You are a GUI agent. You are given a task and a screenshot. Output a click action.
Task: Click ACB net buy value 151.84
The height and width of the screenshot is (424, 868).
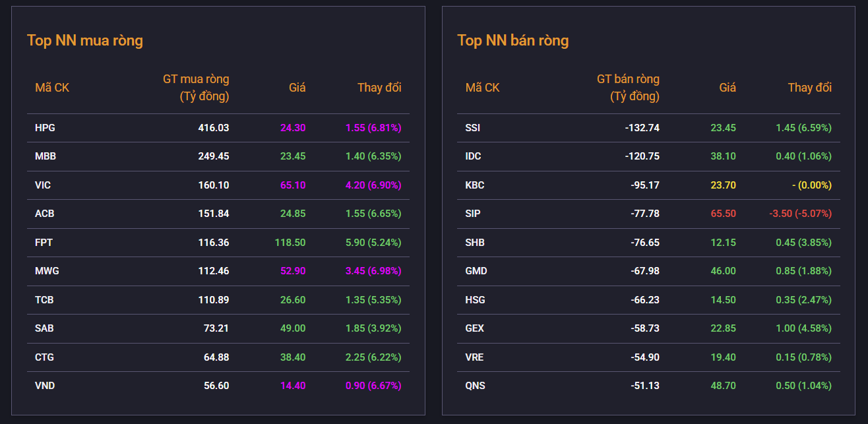point(214,214)
